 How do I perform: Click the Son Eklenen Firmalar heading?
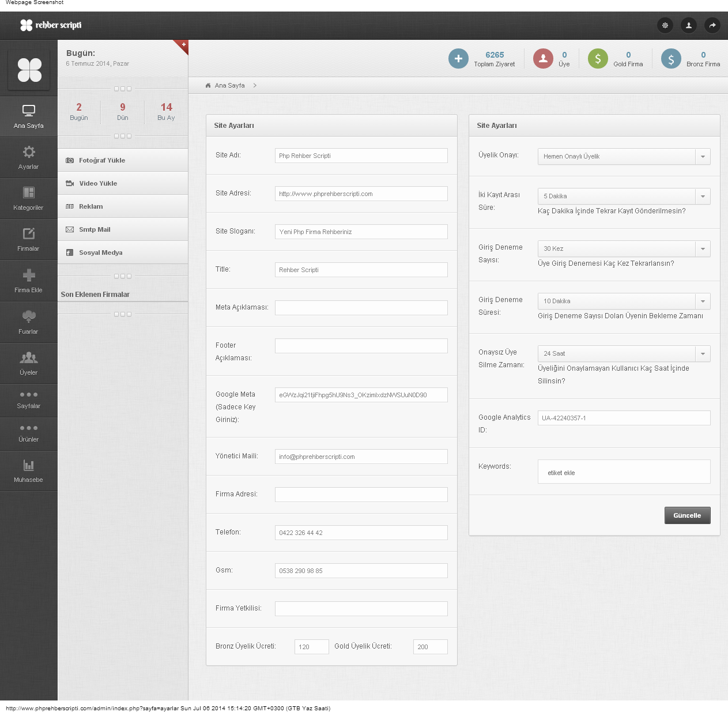95,295
